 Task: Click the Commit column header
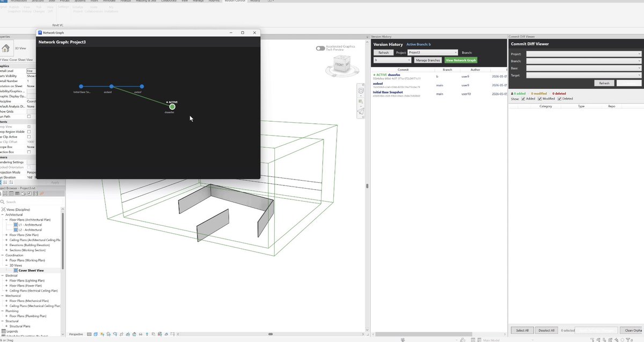coord(403,70)
